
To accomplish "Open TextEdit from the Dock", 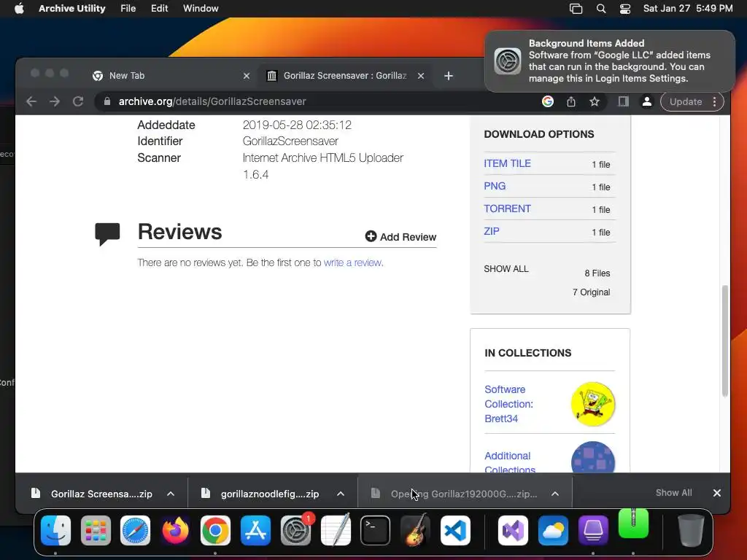I will tap(336, 530).
